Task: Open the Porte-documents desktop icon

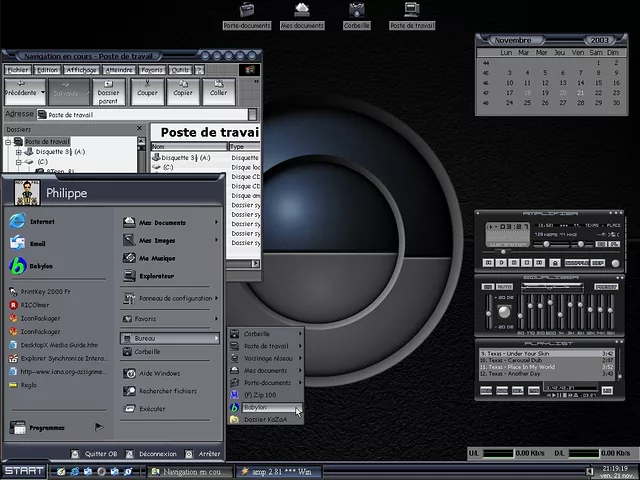Action: coord(246,10)
